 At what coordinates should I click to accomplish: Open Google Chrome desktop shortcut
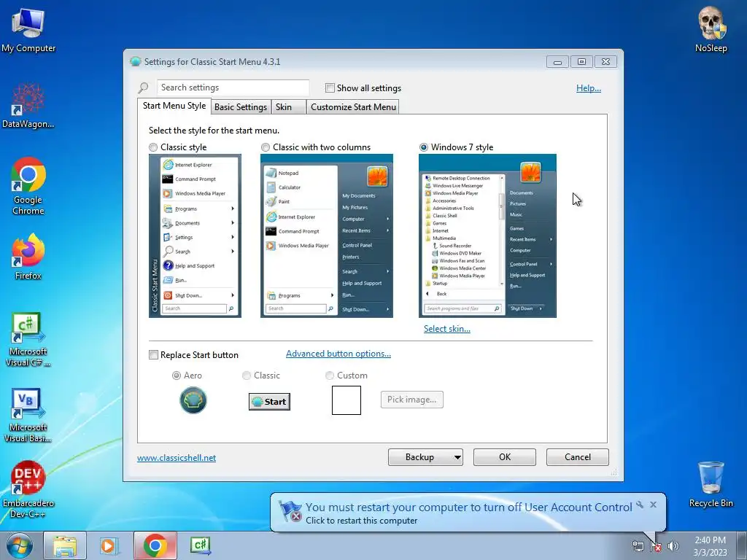pos(28,186)
